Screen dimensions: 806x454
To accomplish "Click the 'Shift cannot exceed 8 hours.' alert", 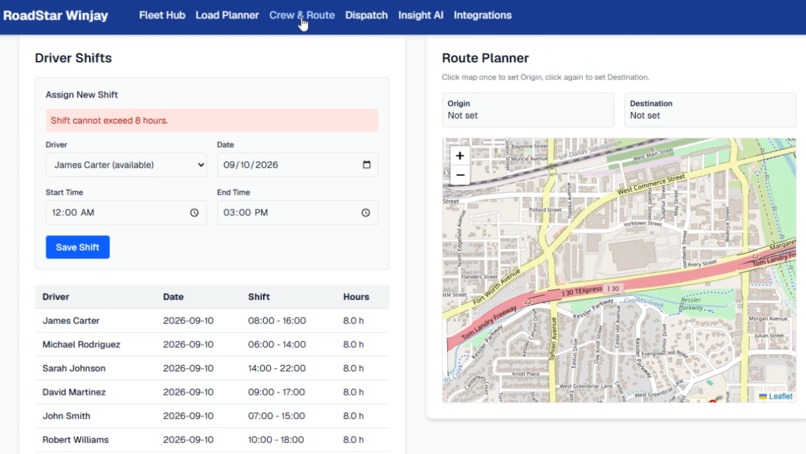I will 212,120.
